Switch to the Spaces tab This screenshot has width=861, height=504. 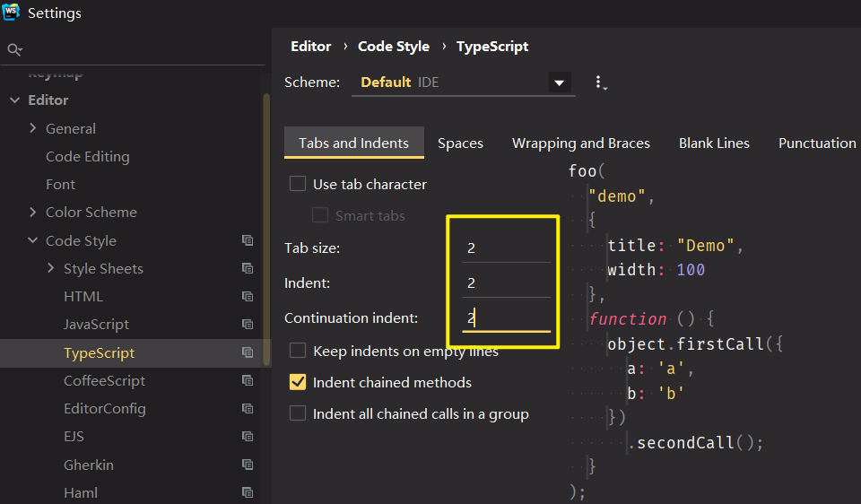click(460, 143)
